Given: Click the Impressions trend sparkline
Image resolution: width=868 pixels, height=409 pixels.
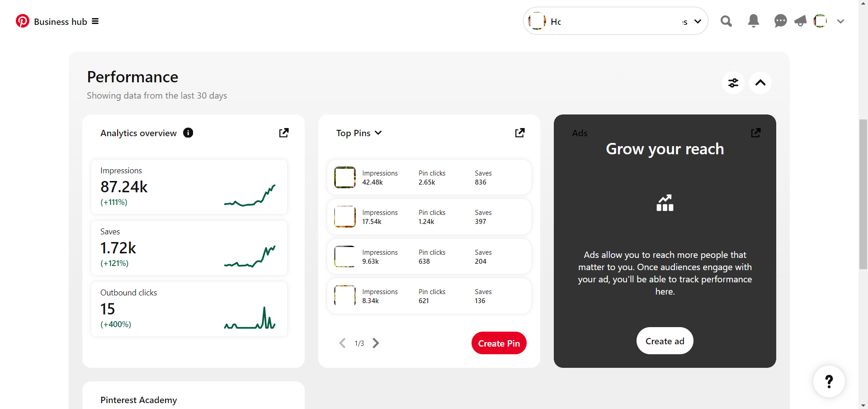Looking at the screenshot, I should 250,195.
